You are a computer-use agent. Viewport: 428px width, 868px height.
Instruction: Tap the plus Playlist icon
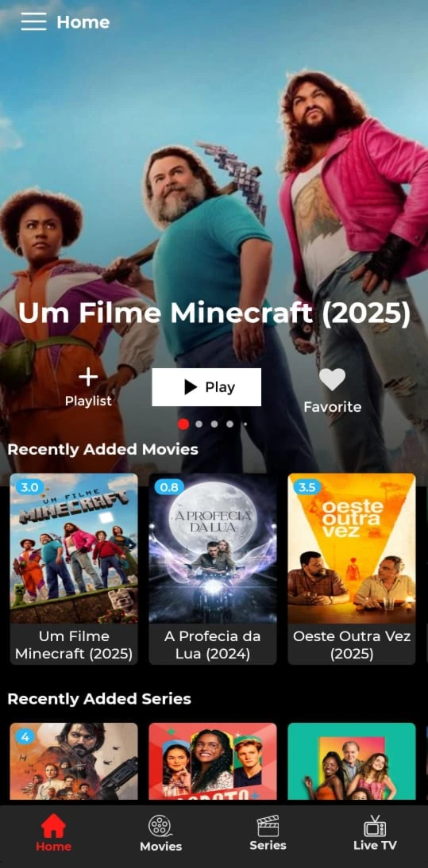88,377
